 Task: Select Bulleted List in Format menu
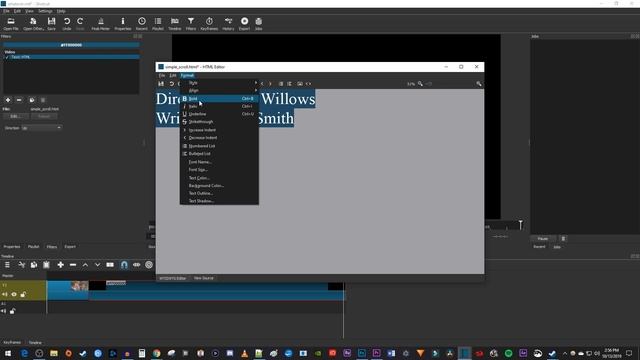pyautogui.click(x=219, y=153)
